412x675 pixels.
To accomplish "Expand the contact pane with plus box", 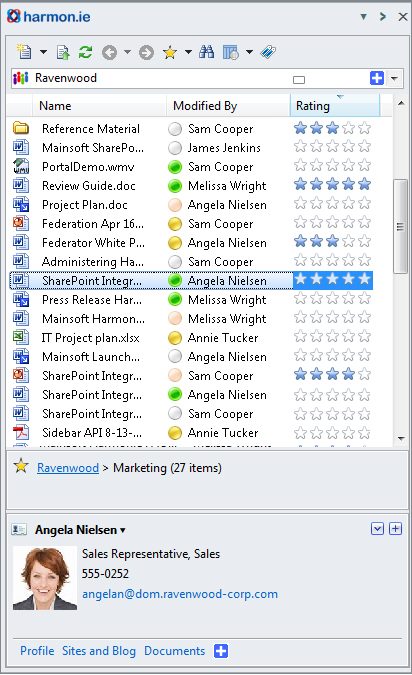I will 395,529.
